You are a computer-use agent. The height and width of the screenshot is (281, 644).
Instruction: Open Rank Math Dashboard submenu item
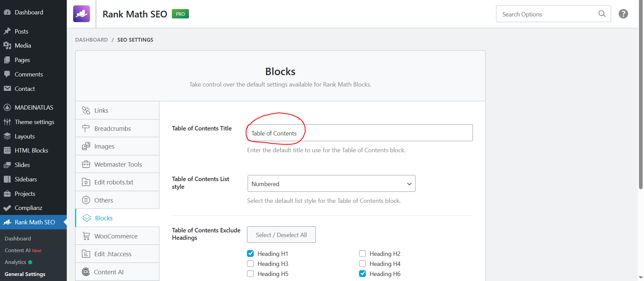tap(18, 238)
